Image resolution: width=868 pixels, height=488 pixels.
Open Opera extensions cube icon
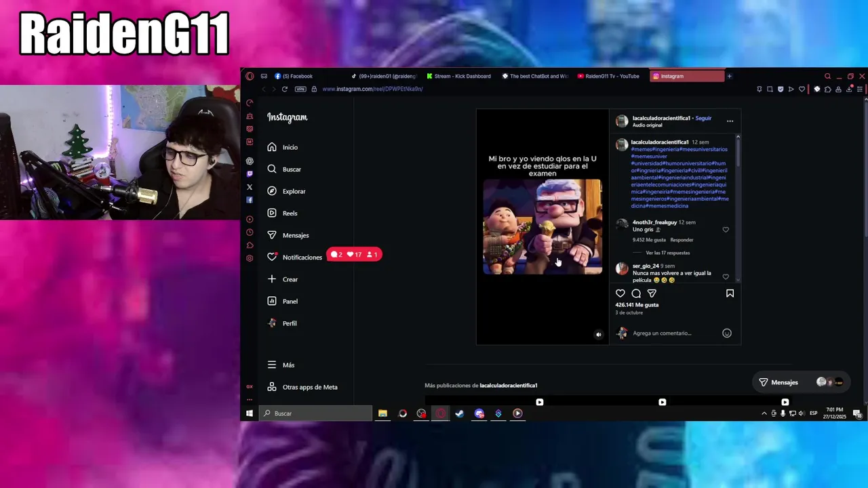[827, 89]
